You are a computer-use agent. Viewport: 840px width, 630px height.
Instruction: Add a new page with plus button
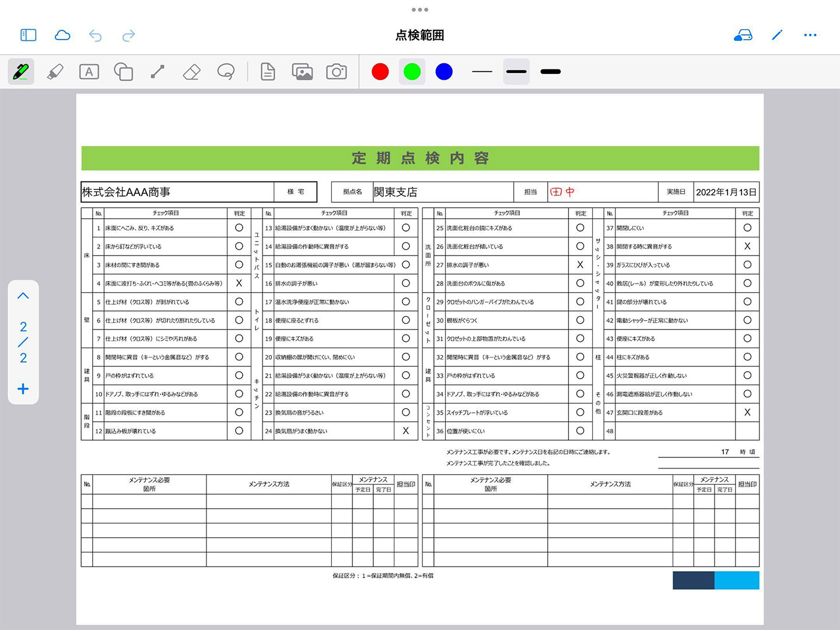point(23,389)
